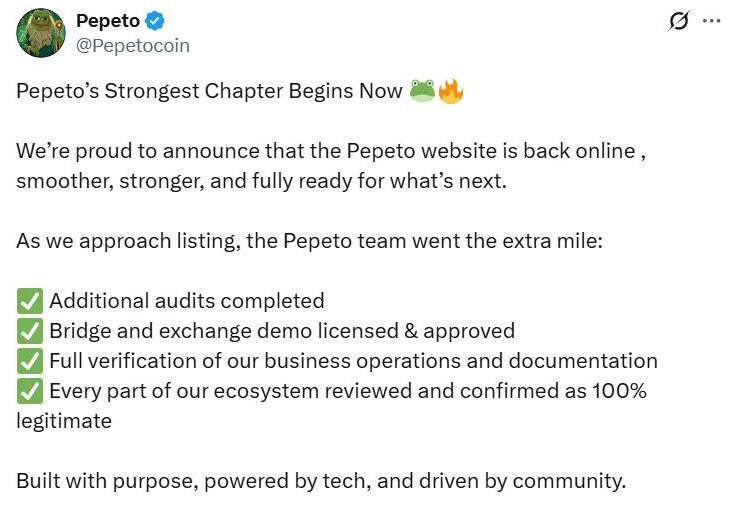Click 'Every part of our ecosystem reviewed' text
Viewport: 752px width, 512px height.
(x=347, y=391)
